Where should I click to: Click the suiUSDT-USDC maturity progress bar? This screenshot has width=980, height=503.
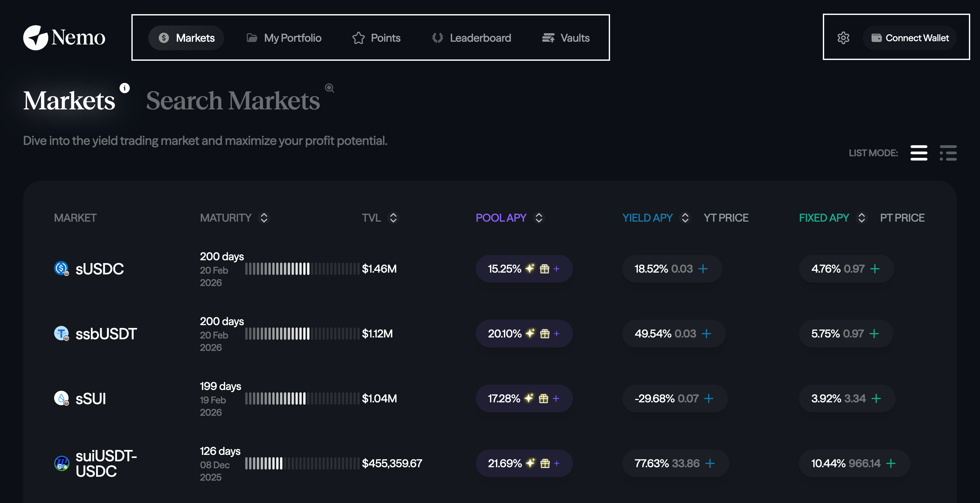pyautogui.click(x=302, y=463)
